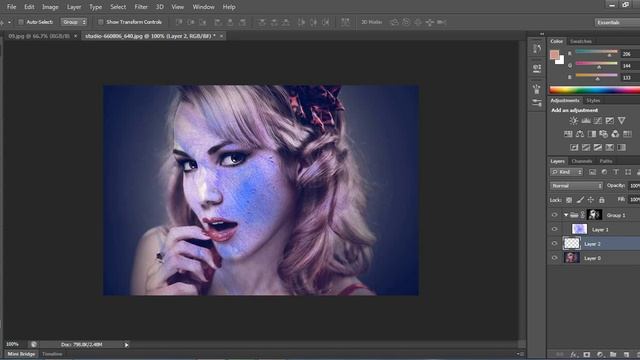Toggle the Auto-Select checkbox
640x360 pixels.
(x=21, y=22)
